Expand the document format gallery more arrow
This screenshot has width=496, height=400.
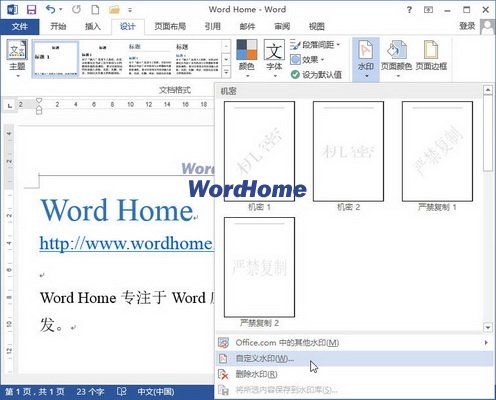click(226, 72)
